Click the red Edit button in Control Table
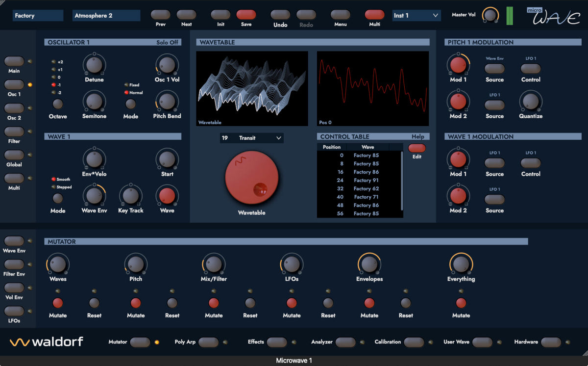The image size is (588, 366). (417, 148)
